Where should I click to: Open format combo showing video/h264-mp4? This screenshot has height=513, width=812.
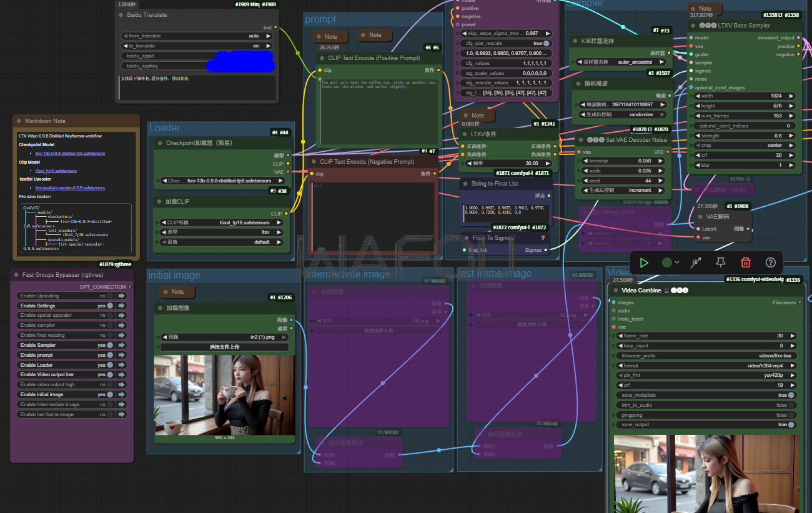(x=706, y=366)
